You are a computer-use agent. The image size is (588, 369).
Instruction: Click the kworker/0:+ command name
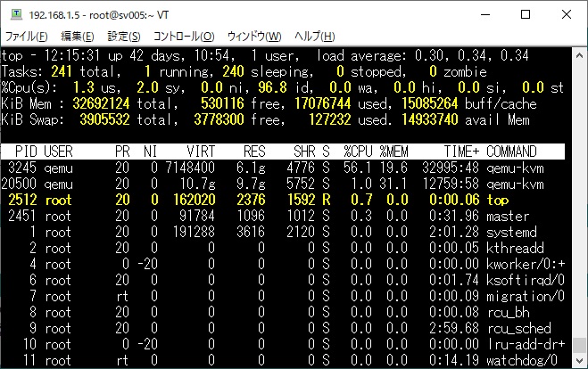pos(526,264)
